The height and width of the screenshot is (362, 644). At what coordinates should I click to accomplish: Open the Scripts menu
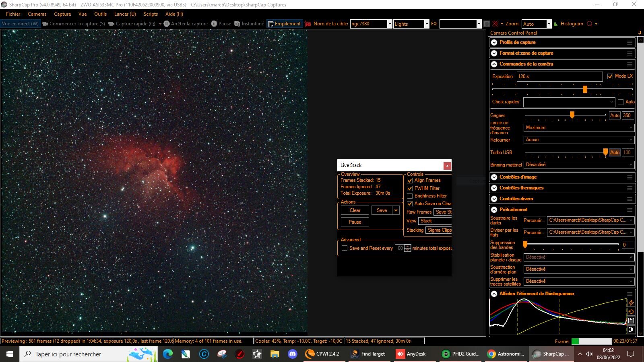tap(151, 14)
